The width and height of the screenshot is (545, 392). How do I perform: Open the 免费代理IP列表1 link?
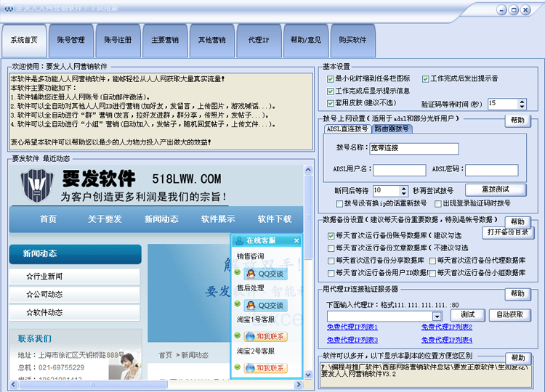[x=352, y=327]
